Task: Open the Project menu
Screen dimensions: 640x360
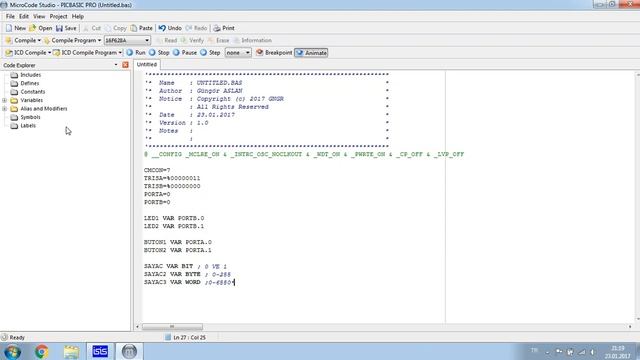Action: point(58,16)
